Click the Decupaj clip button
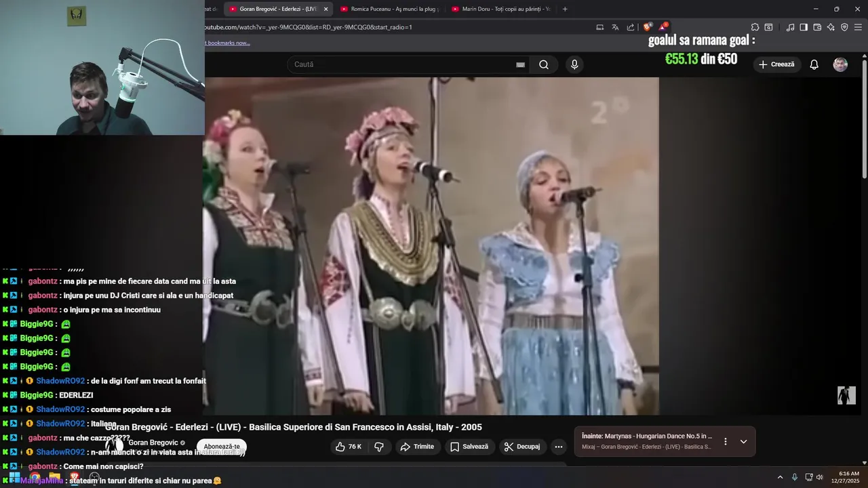 click(x=522, y=447)
